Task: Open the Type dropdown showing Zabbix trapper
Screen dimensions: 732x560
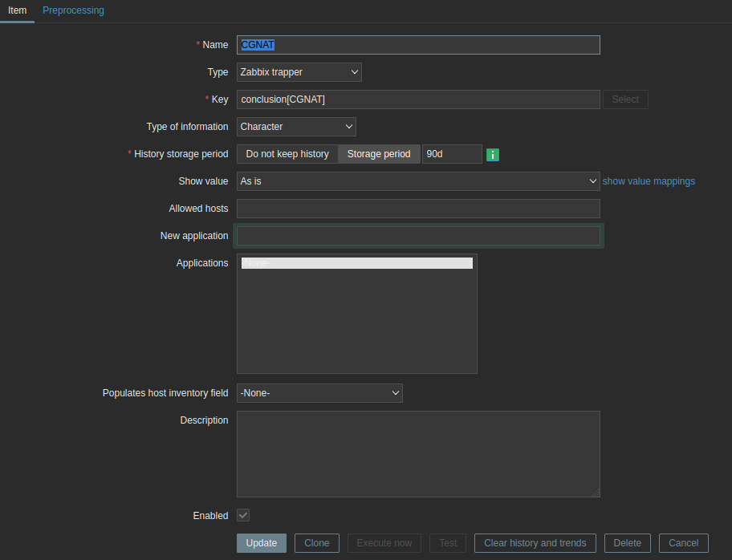Action: click(299, 72)
